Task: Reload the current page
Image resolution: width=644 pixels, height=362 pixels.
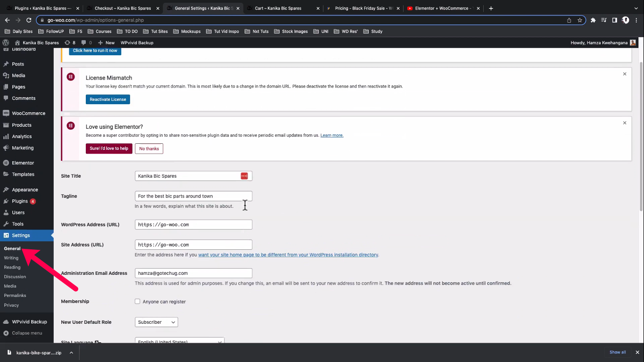Action: pyautogui.click(x=29, y=20)
